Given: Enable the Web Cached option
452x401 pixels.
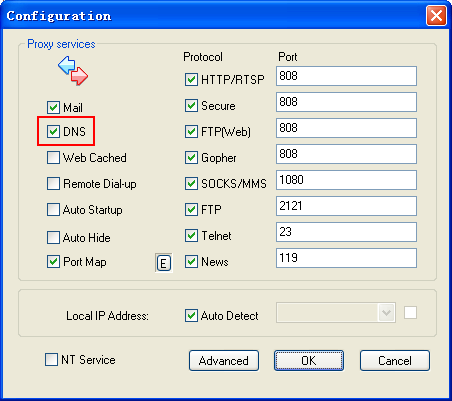Looking at the screenshot, I should click(53, 157).
